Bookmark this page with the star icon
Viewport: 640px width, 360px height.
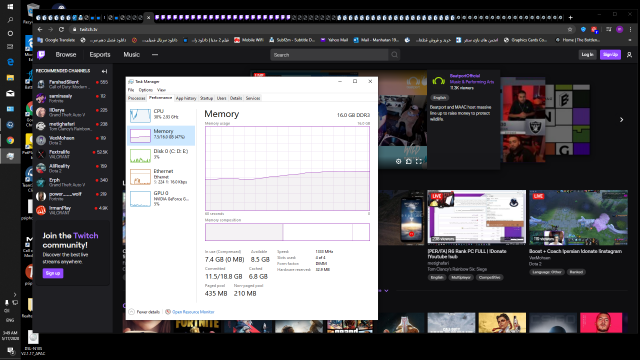[x=570, y=29]
